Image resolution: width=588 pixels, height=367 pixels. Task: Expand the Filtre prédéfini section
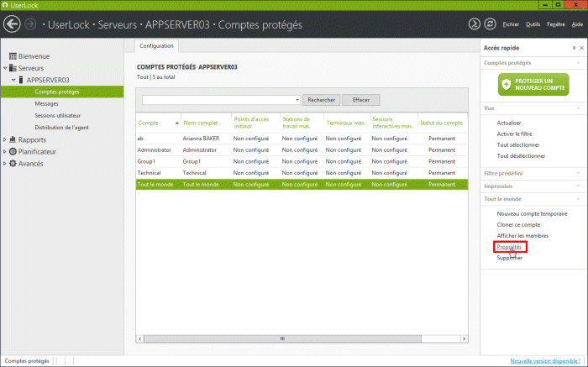pyautogui.click(x=579, y=173)
